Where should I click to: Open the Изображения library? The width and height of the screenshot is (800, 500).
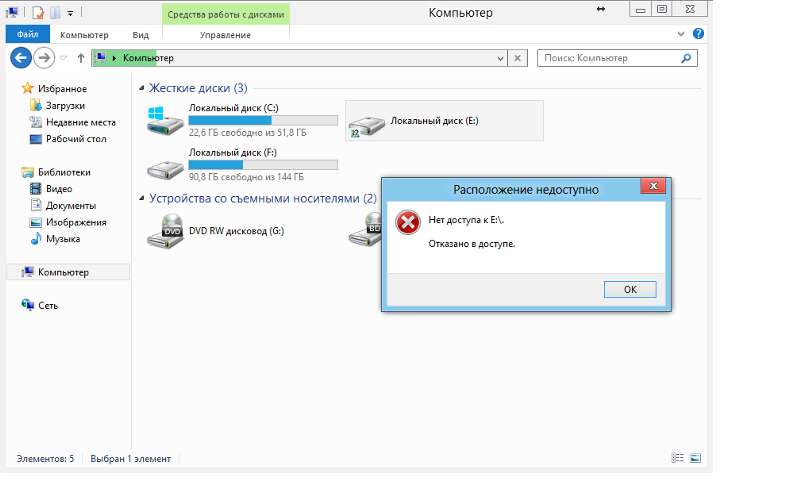tap(76, 222)
